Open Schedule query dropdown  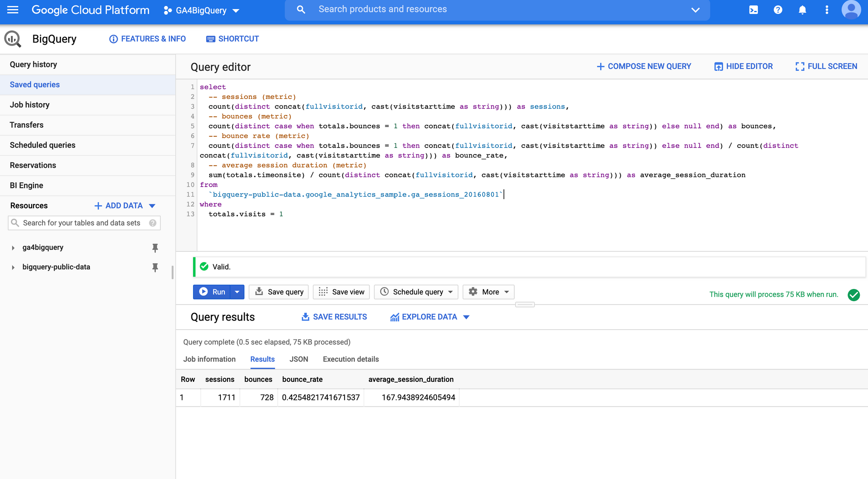tap(416, 292)
